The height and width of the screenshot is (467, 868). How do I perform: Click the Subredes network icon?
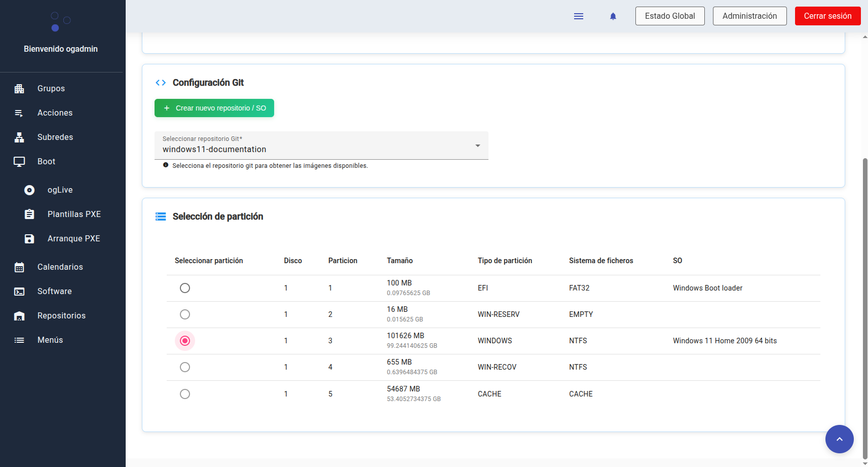click(x=19, y=137)
